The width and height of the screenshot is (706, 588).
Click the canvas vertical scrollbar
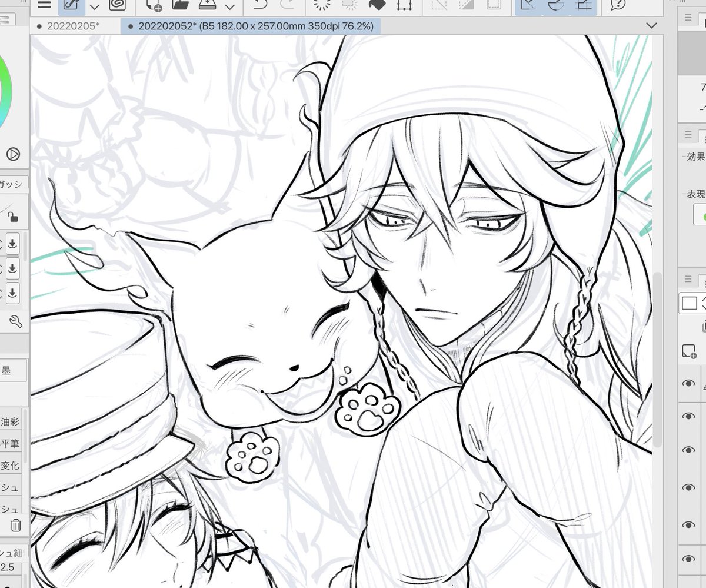click(x=658, y=359)
